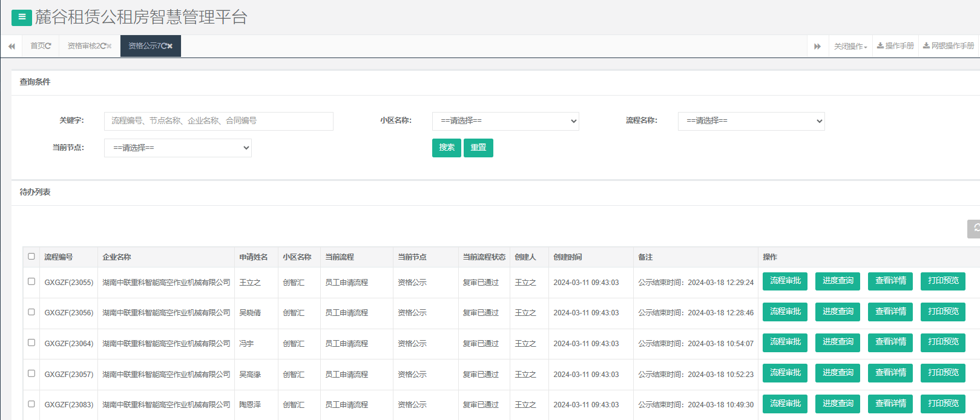Open the 小区名称 dropdown
The height and width of the screenshot is (420, 980).
(505, 121)
